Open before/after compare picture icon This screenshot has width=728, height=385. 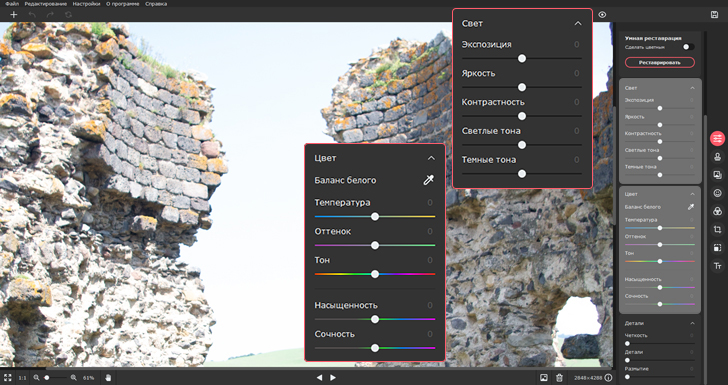(544, 378)
